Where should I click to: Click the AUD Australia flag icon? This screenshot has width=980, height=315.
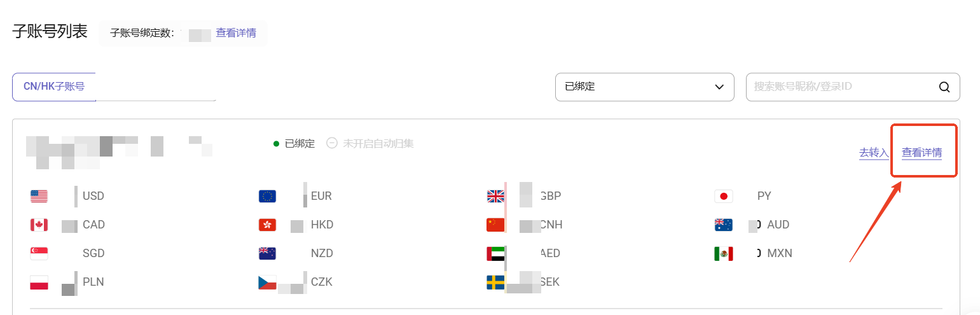tap(724, 225)
